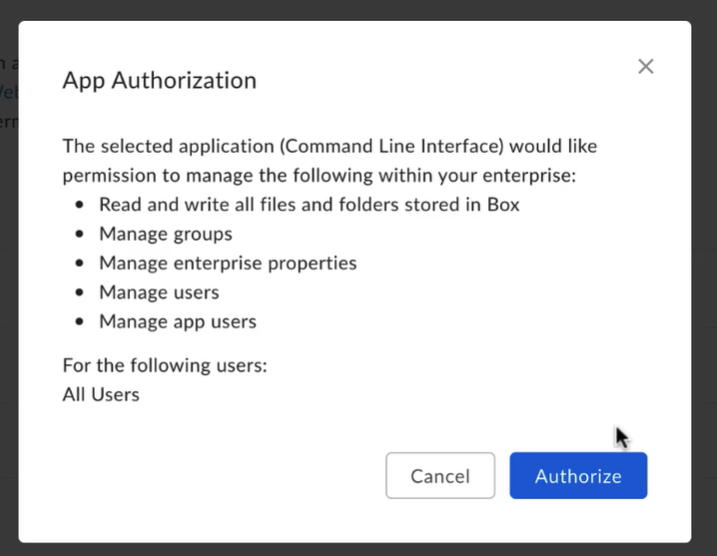Click the Authorize button
The width and height of the screenshot is (717, 556).
coord(578,476)
